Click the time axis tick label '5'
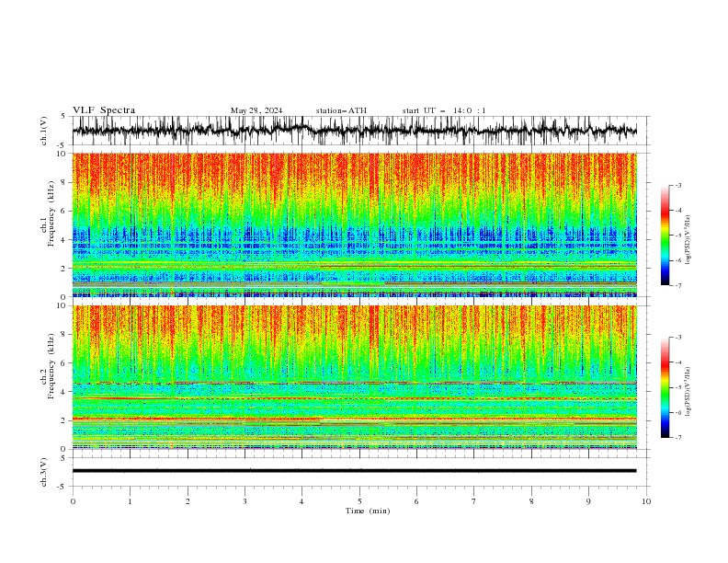This screenshot has height=563, width=728. click(359, 501)
